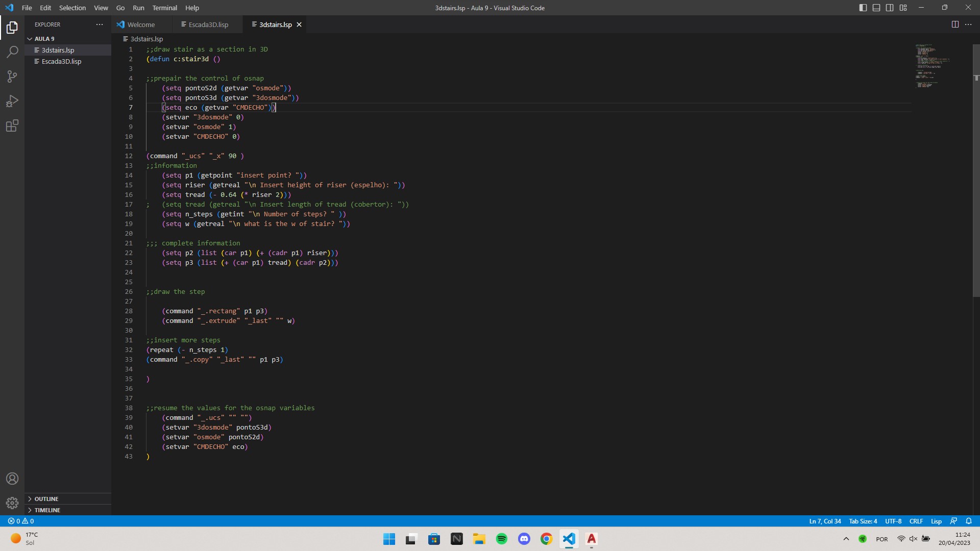The height and width of the screenshot is (551, 980).
Task: Open the View menu
Action: point(101,8)
